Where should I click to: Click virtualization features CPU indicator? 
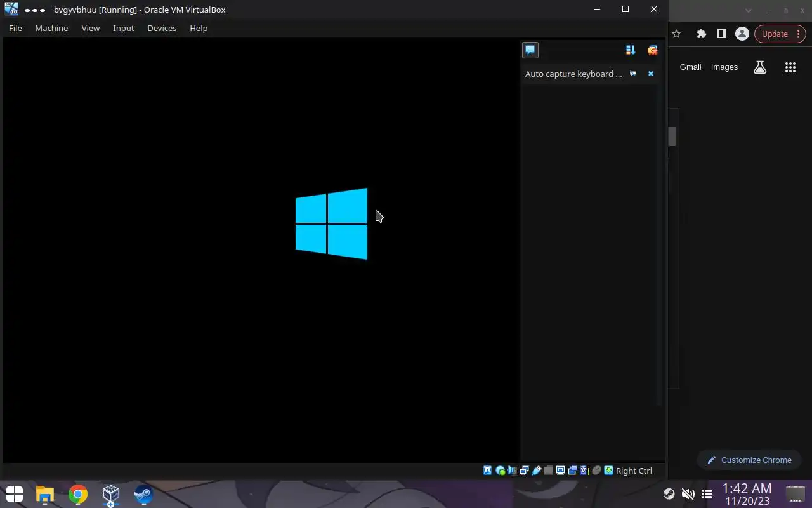584,471
